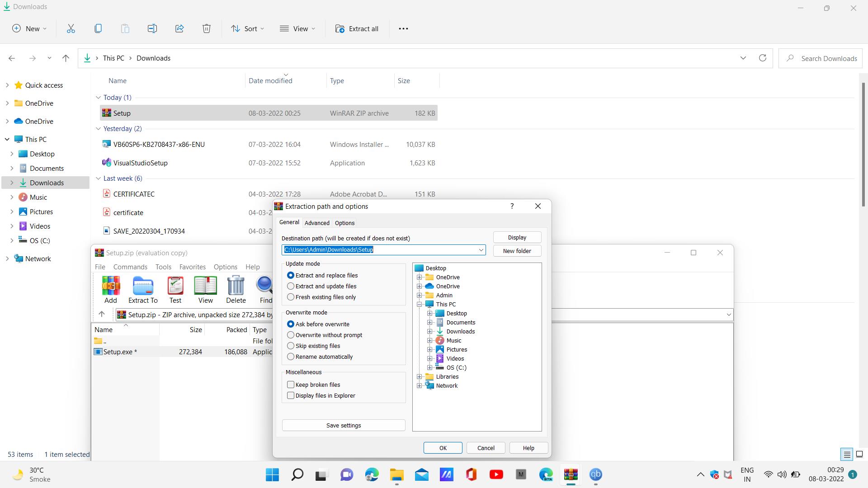Image resolution: width=868 pixels, height=488 pixels.
Task: Click the Cut scissors icon in Explorer
Action: [71, 28]
